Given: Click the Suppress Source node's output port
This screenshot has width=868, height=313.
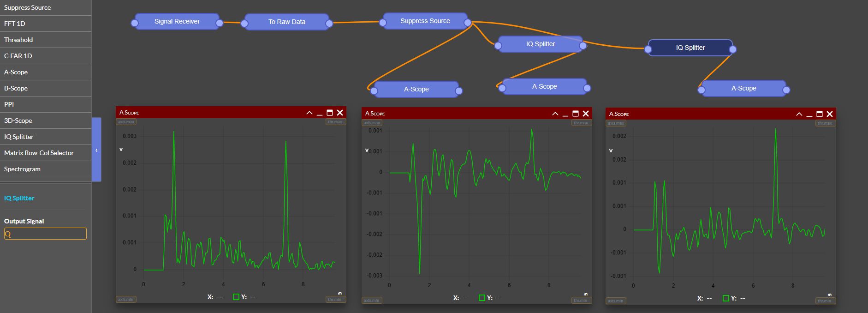Looking at the screenshot, I should (x=468, y=22).
